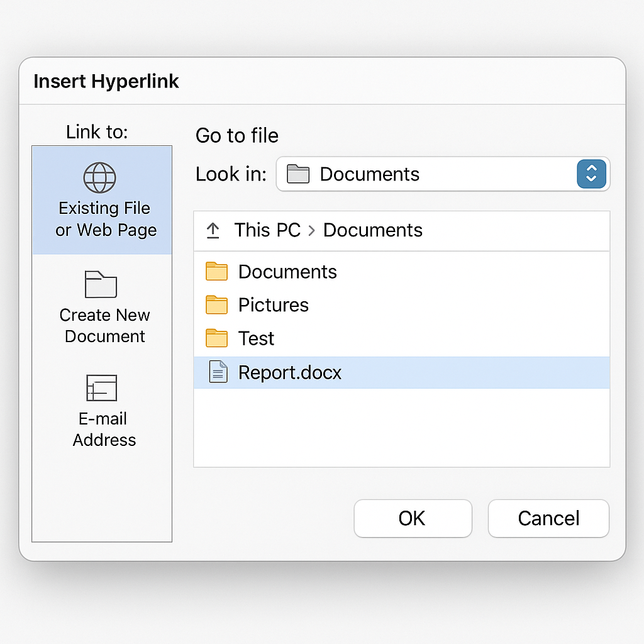Open the Look in dropdown using blue arrows
Viewport: 644px width, 644px height.
(591, 174)
